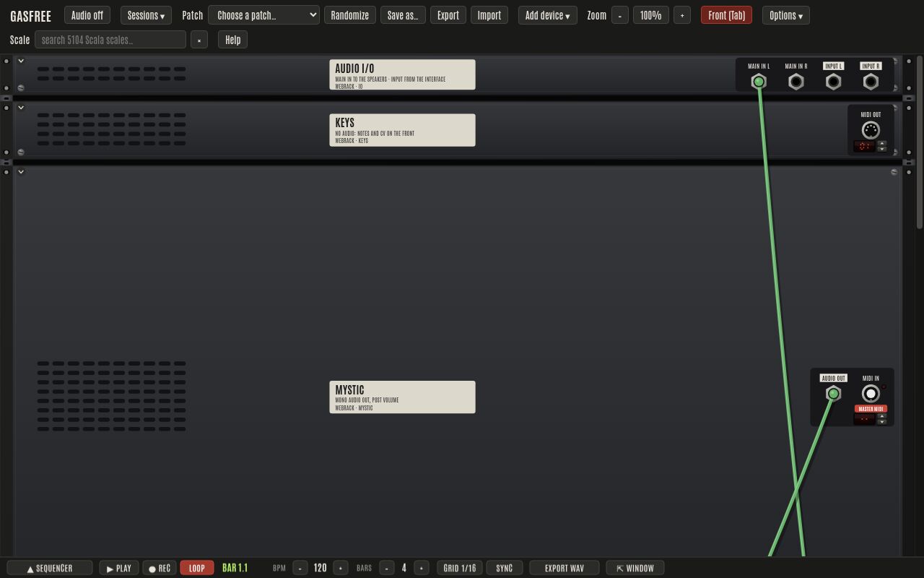The image size is (924, 578).
Task: Start recording with the REC button
Action: pyautogui.click(x=160, y=568)
